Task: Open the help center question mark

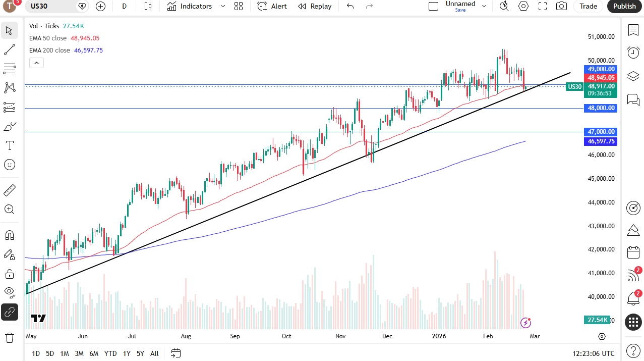Action: (633, 350)
